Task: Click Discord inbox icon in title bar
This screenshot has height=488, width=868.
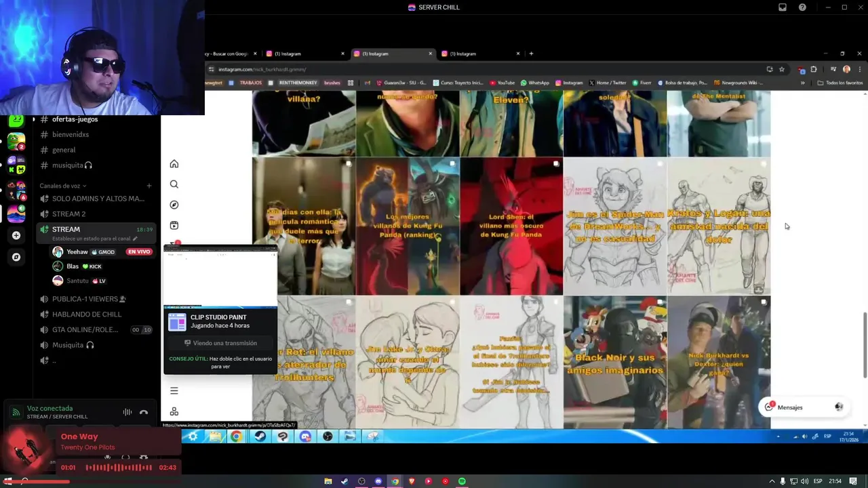Action: click(782, 7)
